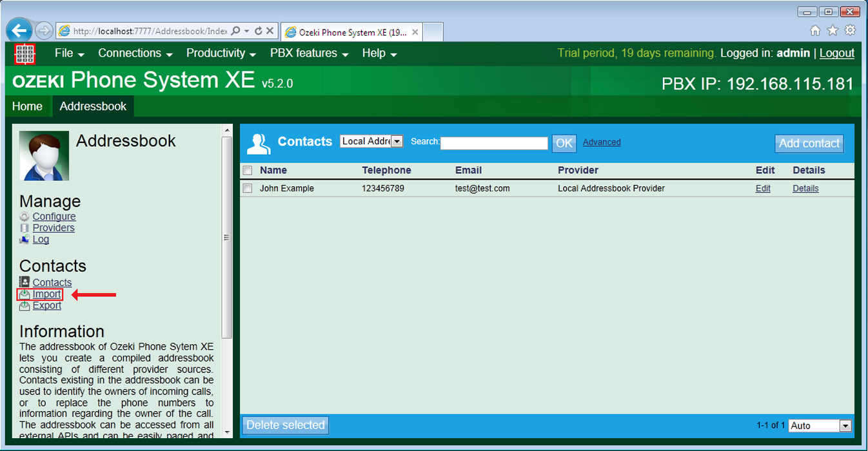Open the Contacts link in sidebar

tap(52, 283)
